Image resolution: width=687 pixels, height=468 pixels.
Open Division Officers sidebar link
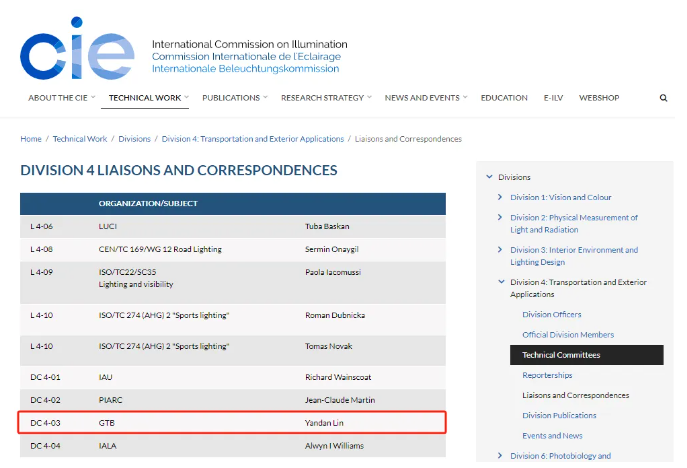point(552,315)
